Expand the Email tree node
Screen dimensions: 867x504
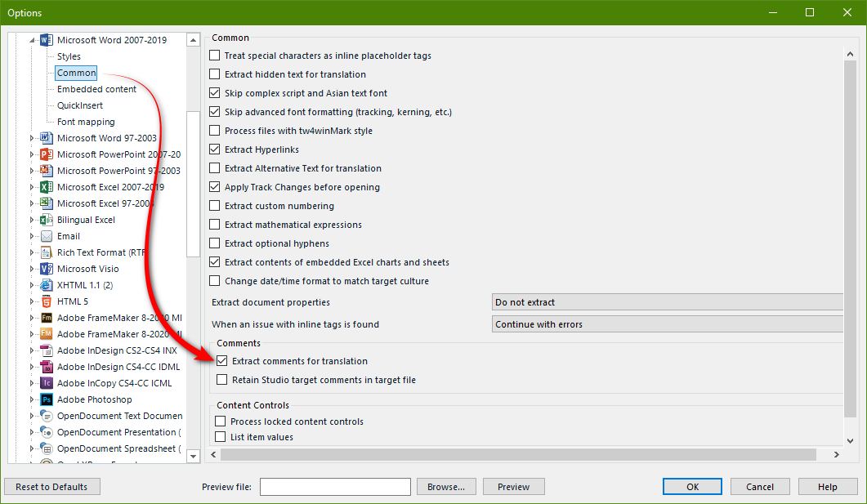[32, 236]
